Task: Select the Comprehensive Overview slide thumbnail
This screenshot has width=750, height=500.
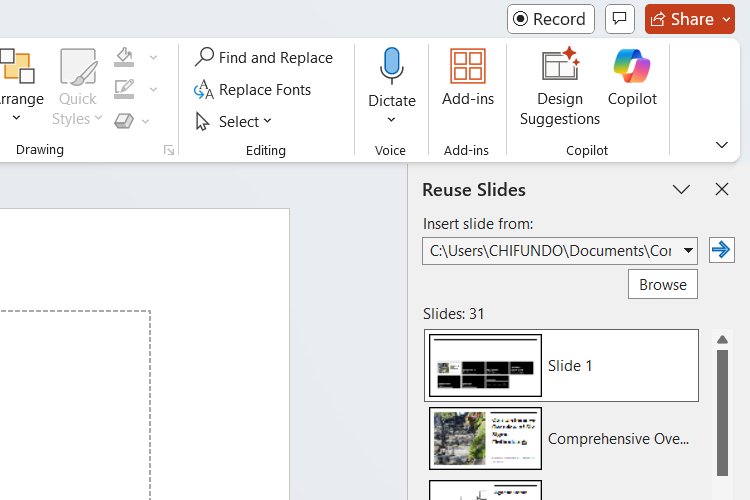Action: click(x=486, y=438)
